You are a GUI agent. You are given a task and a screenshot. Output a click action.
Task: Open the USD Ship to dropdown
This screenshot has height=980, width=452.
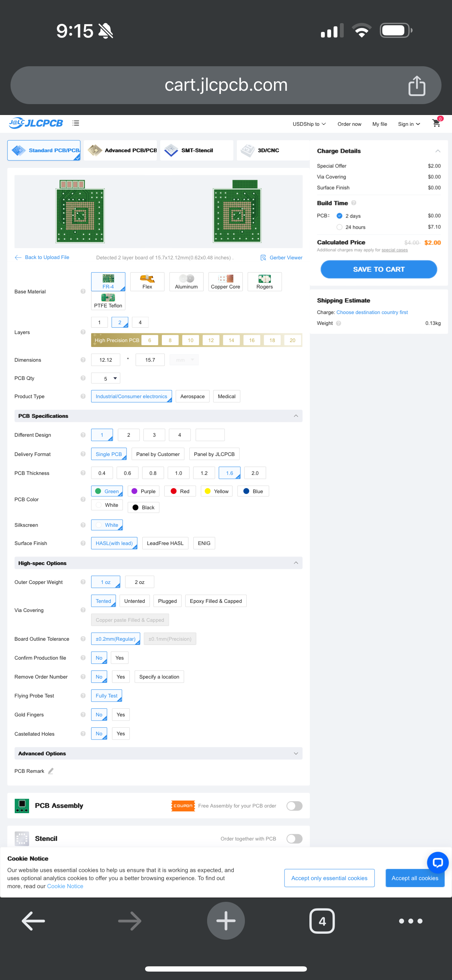point(309,124)
